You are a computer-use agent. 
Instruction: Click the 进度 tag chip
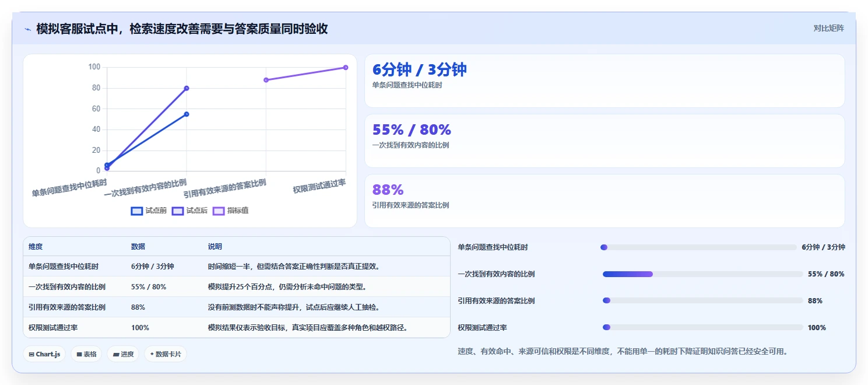pos(123,354)
